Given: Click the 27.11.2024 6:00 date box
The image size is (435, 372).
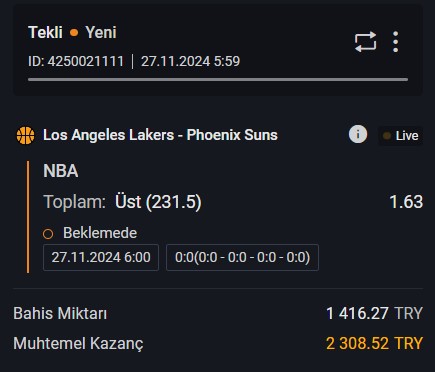Looking at the screenshot, I should [101, 257].
